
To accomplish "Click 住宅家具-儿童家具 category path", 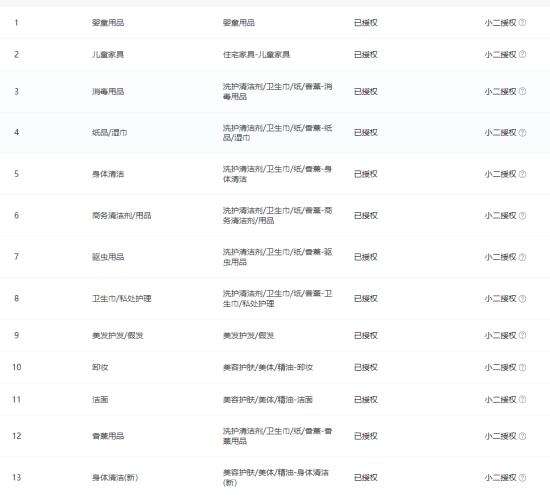I will point(256,54).
